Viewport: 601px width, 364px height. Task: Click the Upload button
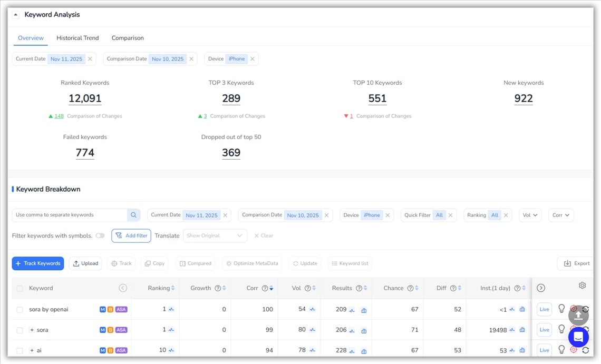pos(85,263)
